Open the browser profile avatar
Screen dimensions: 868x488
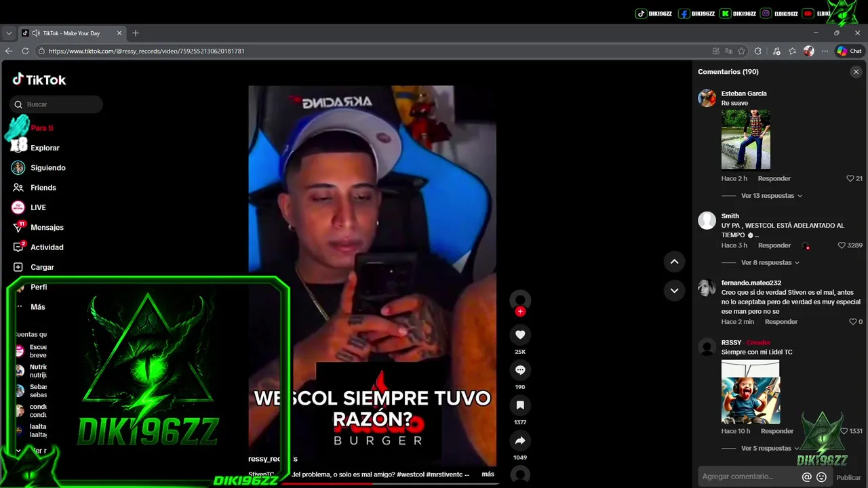coord(808,51)
